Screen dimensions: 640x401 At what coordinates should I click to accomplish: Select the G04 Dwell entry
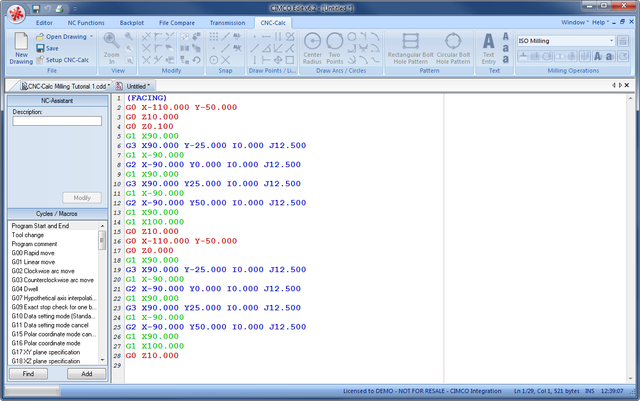click(24, 289)
